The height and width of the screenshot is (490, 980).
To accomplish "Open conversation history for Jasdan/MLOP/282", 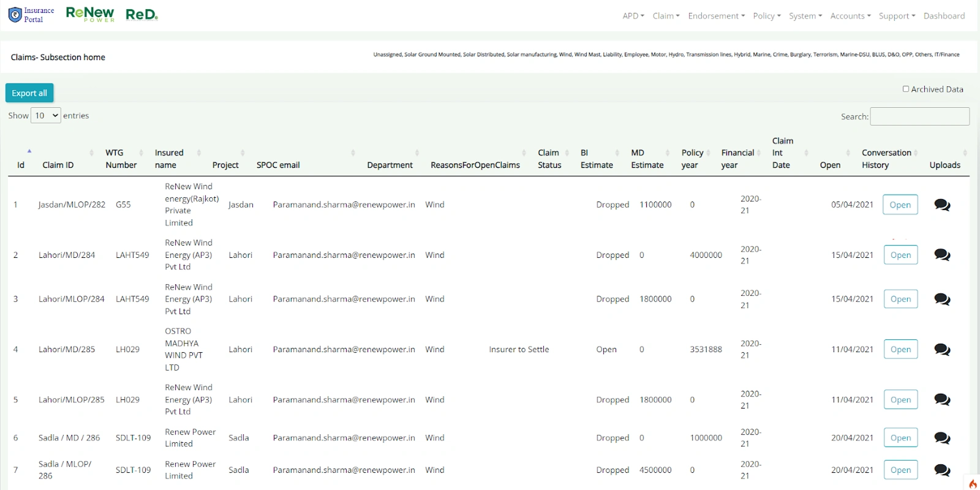I will point(942,205).
